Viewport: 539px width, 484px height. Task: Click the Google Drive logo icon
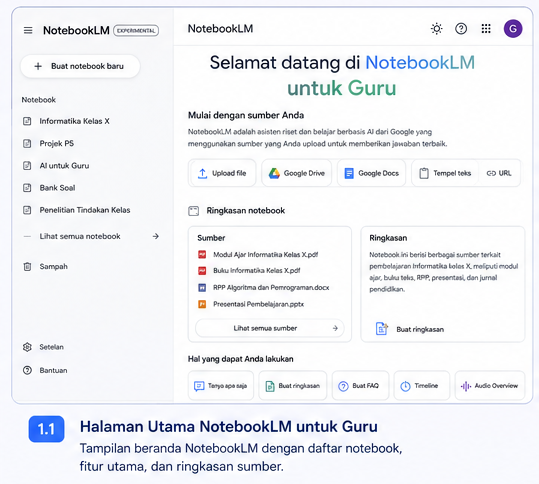(274, 173)
